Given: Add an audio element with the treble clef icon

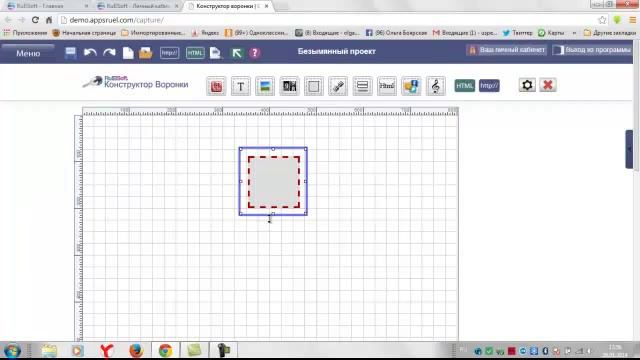Looking at the screenshot, I should point(436,86).
